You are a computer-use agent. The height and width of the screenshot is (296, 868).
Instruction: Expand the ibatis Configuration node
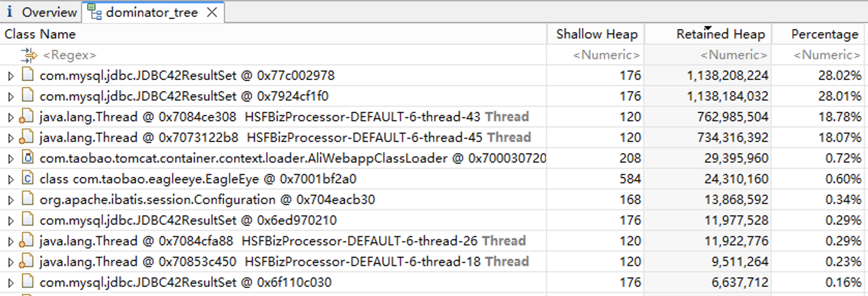click(11, 200)
